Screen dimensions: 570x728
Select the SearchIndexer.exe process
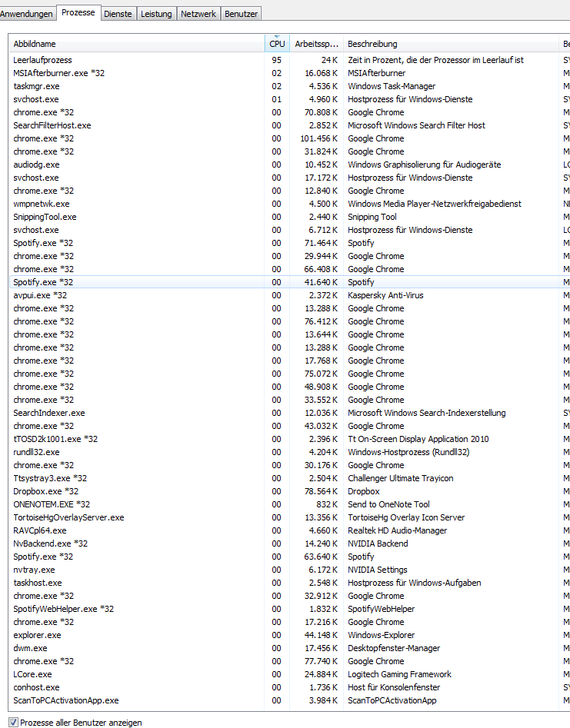pyautogui.click(x=289, y=413)
